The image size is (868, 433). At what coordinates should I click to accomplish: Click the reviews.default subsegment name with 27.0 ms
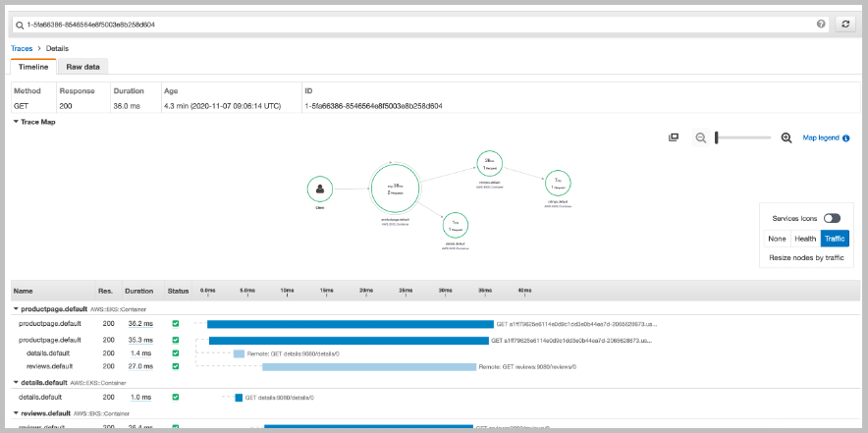click(x=50, y=366)
